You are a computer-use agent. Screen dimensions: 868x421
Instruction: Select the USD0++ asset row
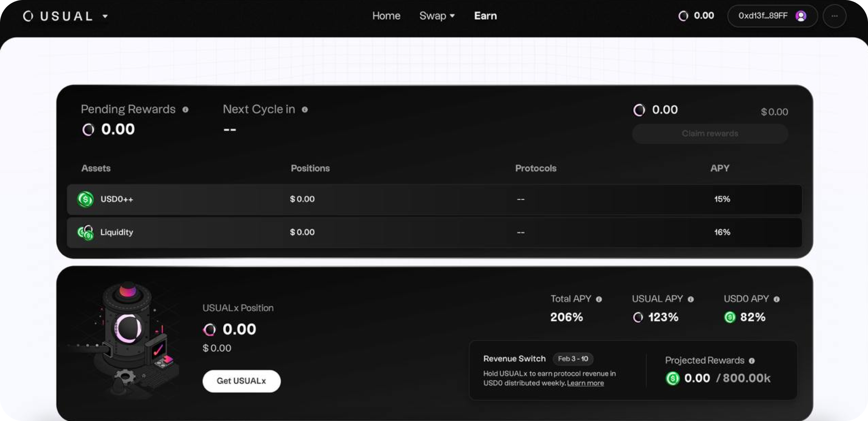(x=434, y=199)
